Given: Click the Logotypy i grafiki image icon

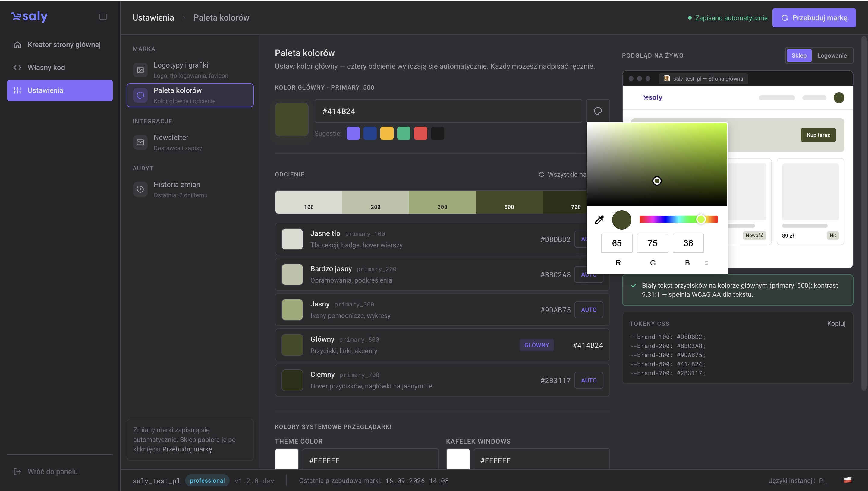Looking at the screenshot, I should pos(140,70).
